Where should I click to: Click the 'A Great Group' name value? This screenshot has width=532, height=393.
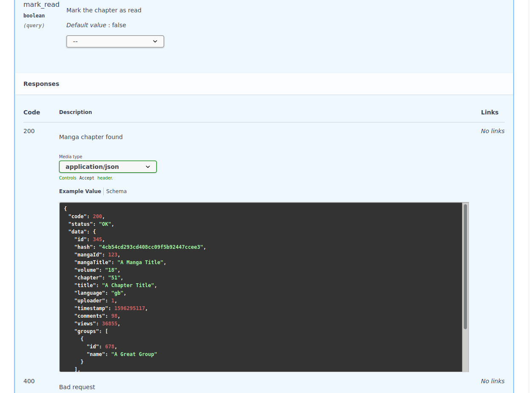134,354
